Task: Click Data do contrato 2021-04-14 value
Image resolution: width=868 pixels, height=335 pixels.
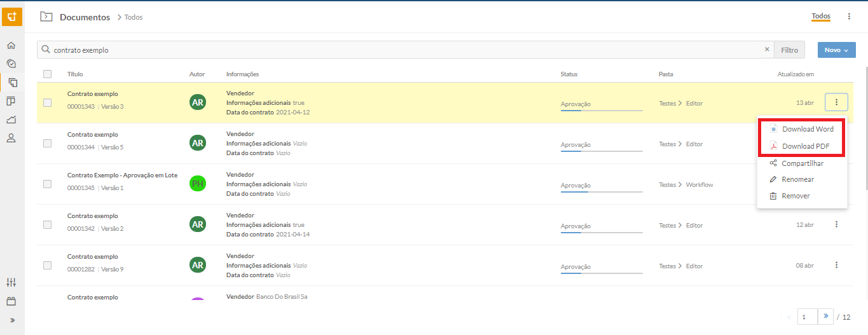Action: [x=293, y=234]
